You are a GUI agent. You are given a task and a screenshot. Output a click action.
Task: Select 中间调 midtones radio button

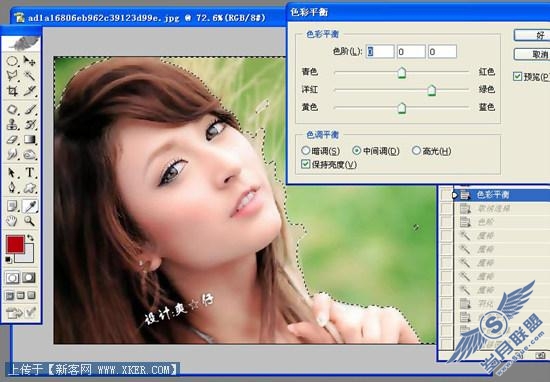[x=356, y=150]
